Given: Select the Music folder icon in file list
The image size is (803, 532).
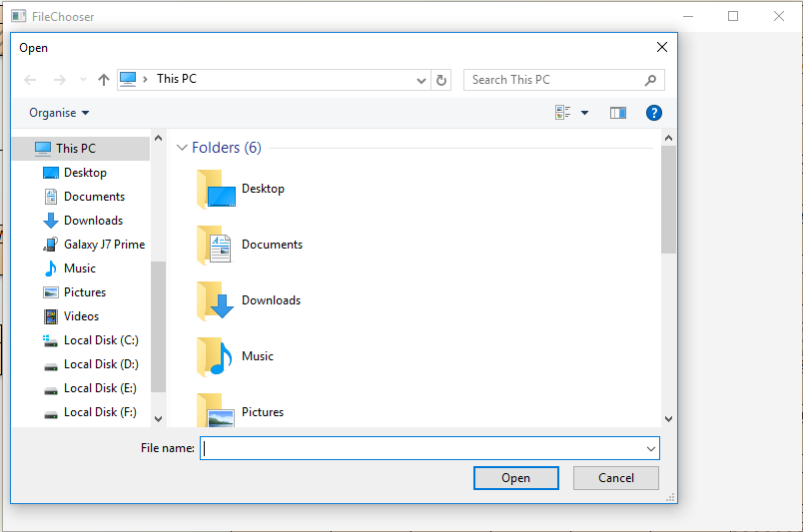Looking at the screenshot, I should point(215,356).
